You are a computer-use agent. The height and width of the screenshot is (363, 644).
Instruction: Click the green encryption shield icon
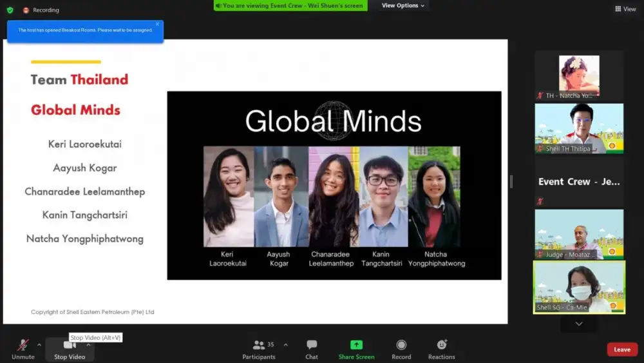pyautogui.click(x=10, y=10)
